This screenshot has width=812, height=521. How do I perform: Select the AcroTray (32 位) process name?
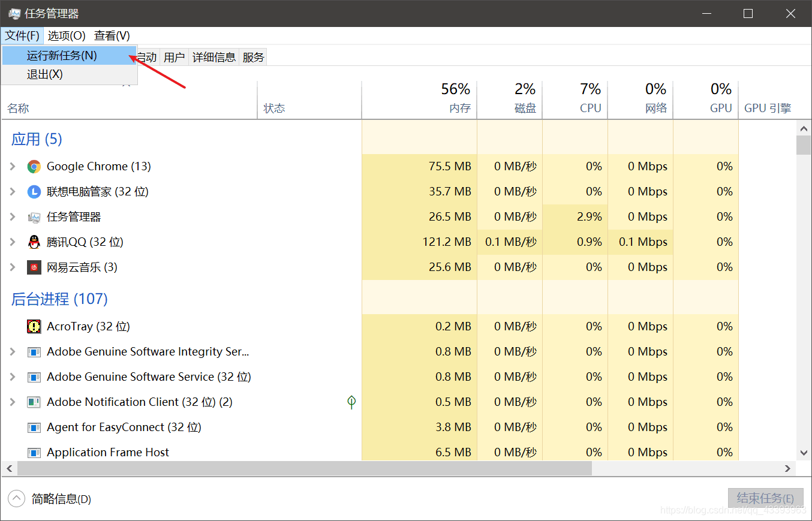[x=88, y=327]
